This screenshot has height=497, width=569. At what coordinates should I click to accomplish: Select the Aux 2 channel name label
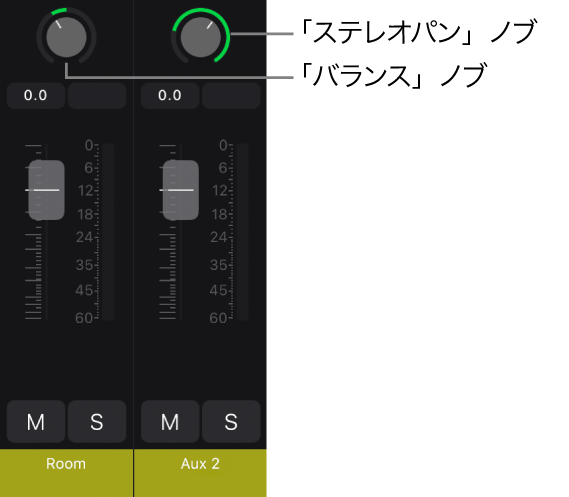point(200,464)
